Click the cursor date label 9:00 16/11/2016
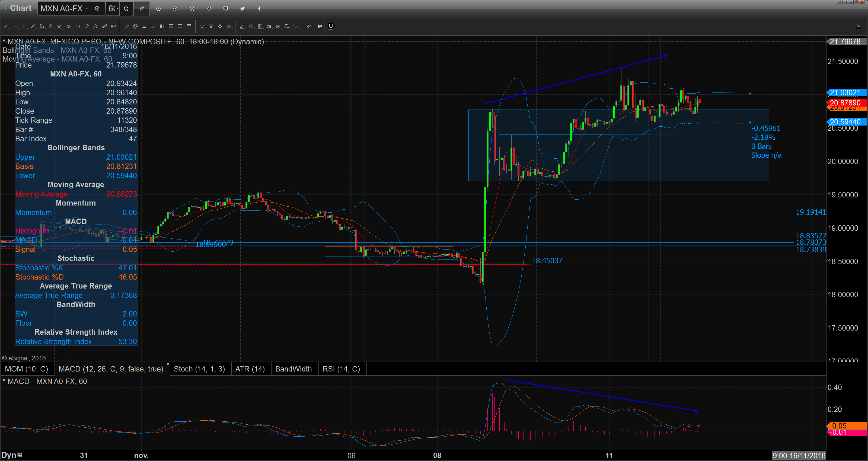The width and height of the screenshot is (868, 461). tap(799, 456)
